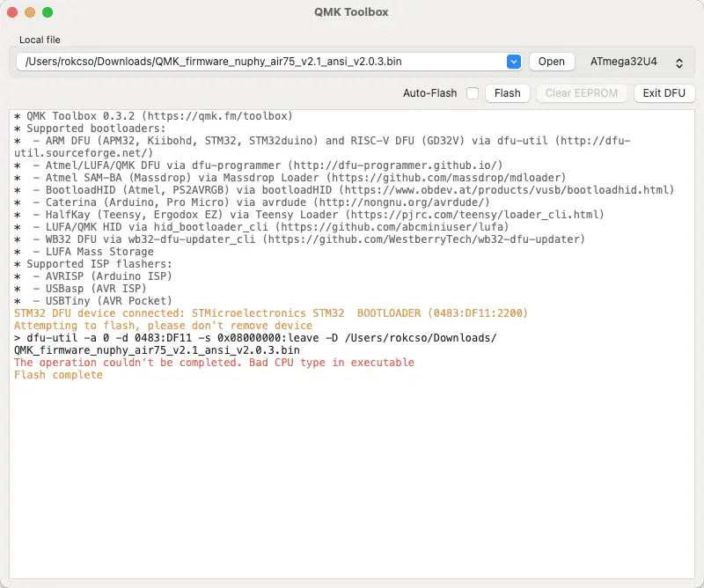The image size is (704, 588).
Task: Click the 'Flash complete' log line
Action: pyautogui.click(x=58, y=375)
